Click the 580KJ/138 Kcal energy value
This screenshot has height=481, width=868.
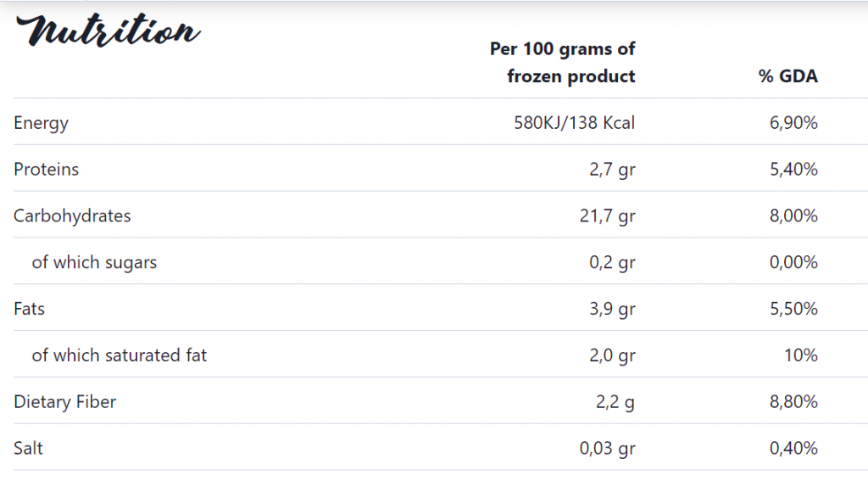click(x=574, y=122)
